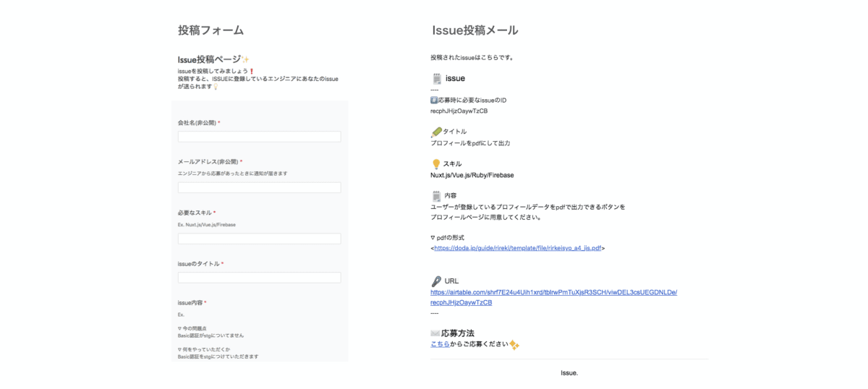Click the notepad icon beside issue heading
The width and height of the screenshot is (868, 389).
[x=436, y=78]
